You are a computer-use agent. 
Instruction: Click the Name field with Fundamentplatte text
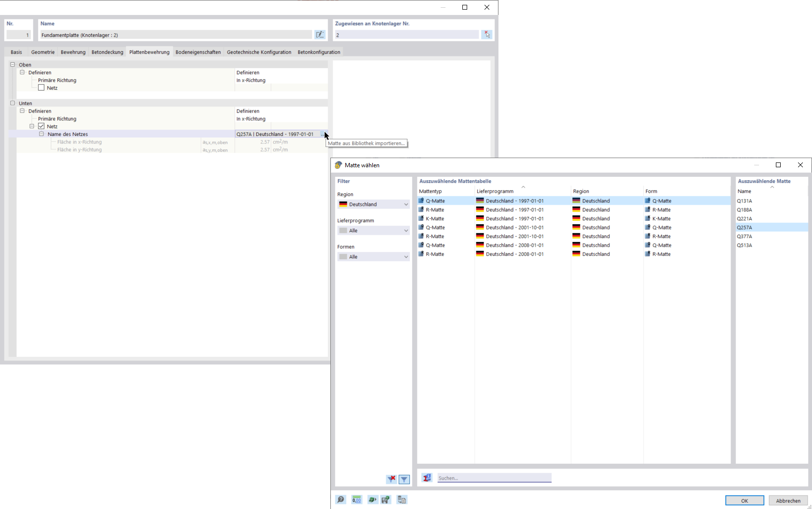(x=176, y=35)
